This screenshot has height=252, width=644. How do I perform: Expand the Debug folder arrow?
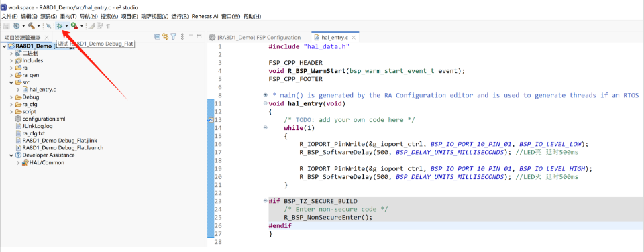11,97
